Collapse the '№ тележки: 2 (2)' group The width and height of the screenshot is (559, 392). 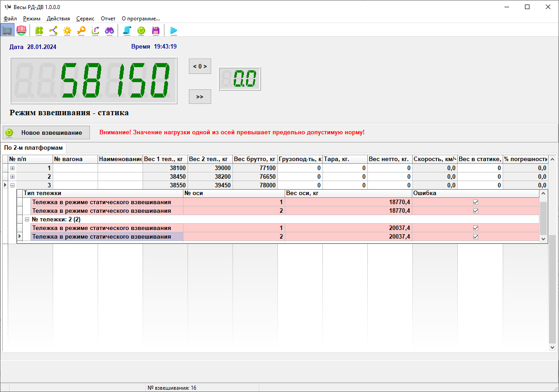[x=27, y=220]
